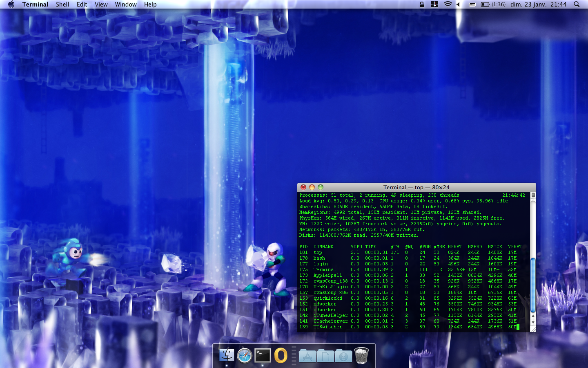Click the Spaces number icon in menu bar

click(x=434, y=4)
